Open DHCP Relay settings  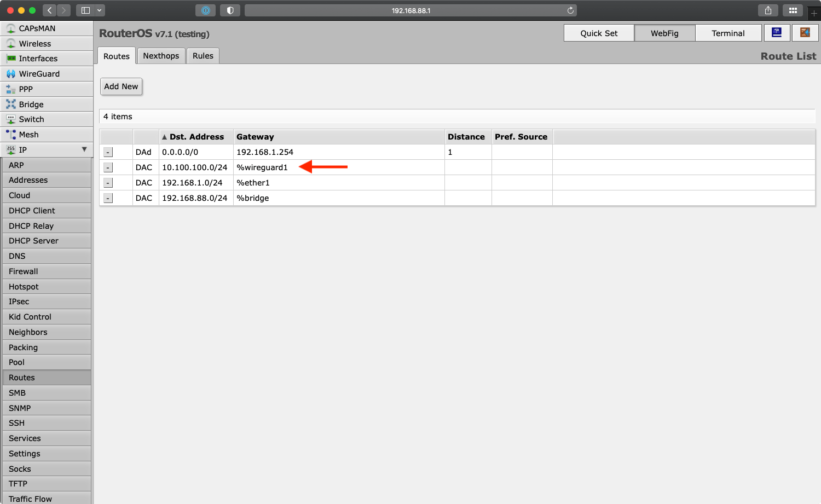coord(47,226)
